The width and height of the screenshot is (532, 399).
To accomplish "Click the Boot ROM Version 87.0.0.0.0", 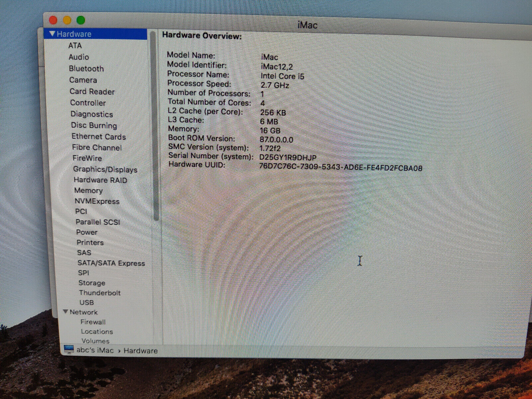I will (x=276, y=140).
